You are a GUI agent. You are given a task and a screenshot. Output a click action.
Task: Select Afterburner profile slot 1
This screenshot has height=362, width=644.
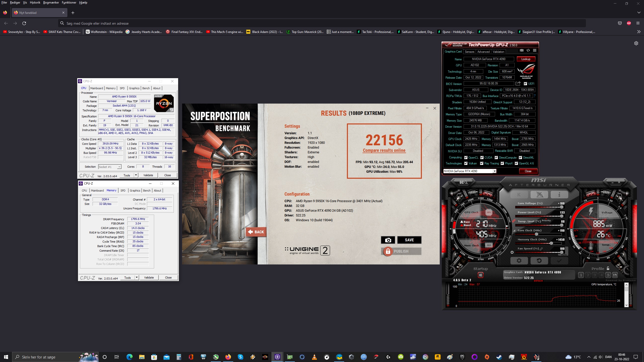point(581,275)
